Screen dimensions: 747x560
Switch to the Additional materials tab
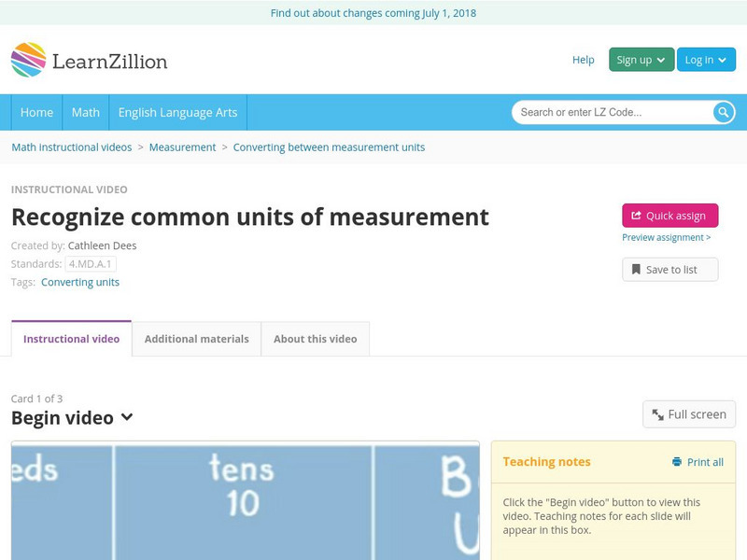point(195,339)
